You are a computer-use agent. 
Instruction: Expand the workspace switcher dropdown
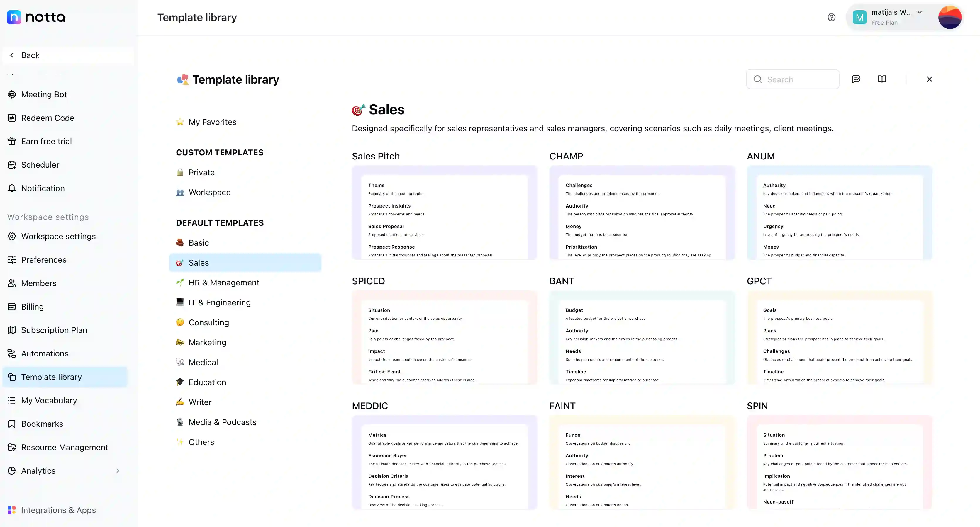coord(920,12)
